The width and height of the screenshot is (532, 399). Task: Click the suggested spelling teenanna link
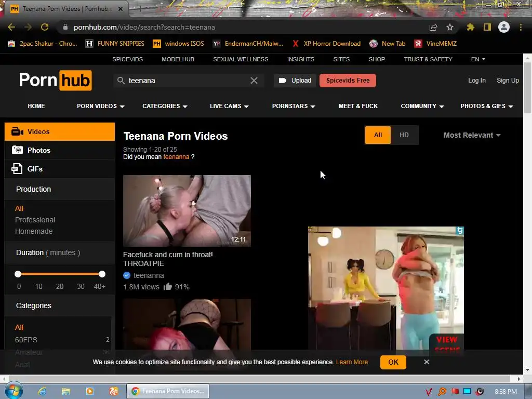(176, 157)
